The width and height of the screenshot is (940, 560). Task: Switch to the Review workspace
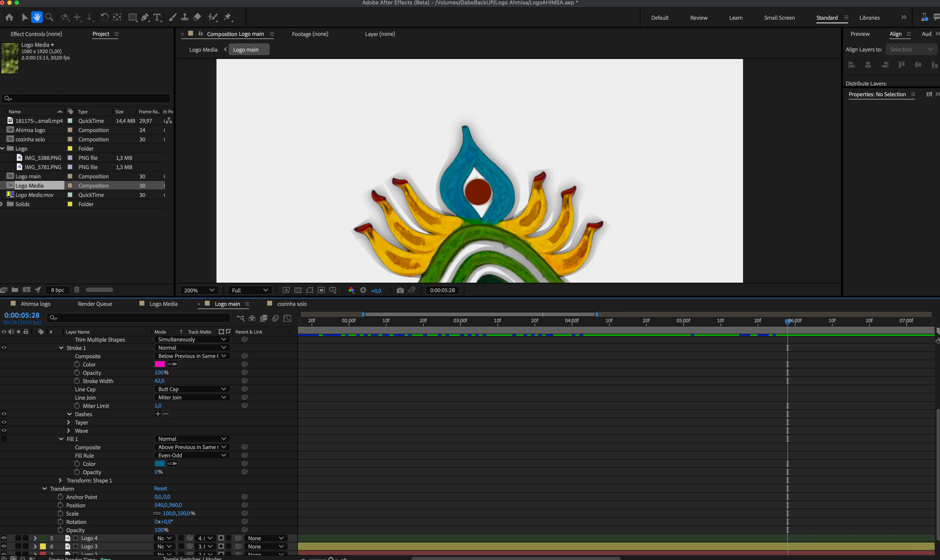(698, 18)
